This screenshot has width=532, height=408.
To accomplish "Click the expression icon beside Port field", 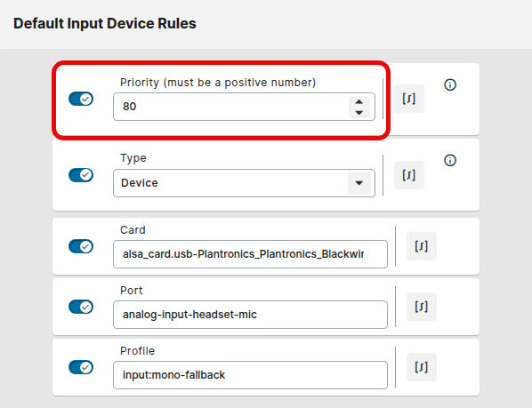I will pyautogui.click(x=422, y=307).
